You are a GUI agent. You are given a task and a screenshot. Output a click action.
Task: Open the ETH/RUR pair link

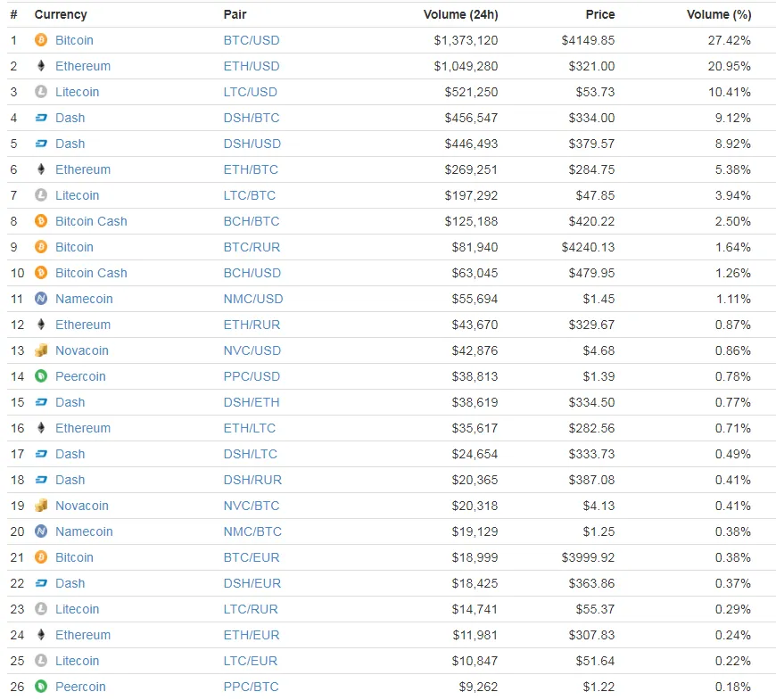pos(252,325)
